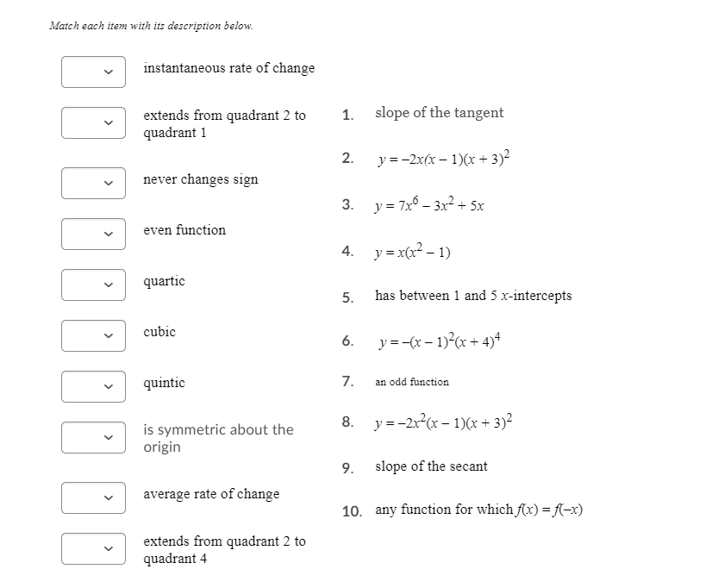Screen dimensions: 712x588
Task: Expand the dropdown next to 'extends from quadrant 2 to quadrant 4'
Action: (x=93, y=548)
